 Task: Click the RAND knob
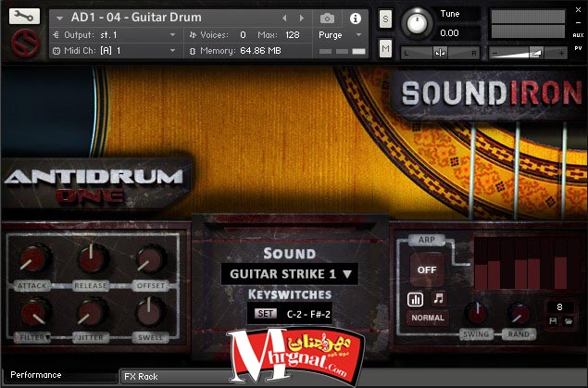pyautogui.click(x=519, y=313)
